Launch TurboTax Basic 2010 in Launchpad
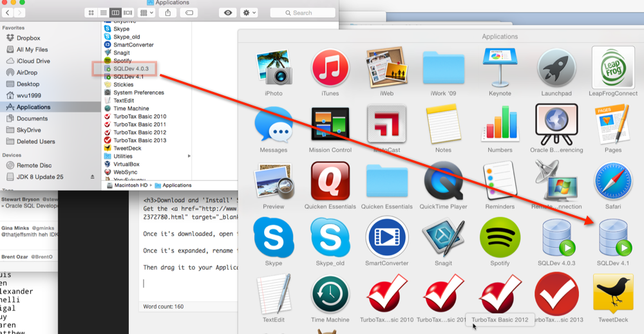Screen dimensions: 644x334 click(x=386, y=294)
